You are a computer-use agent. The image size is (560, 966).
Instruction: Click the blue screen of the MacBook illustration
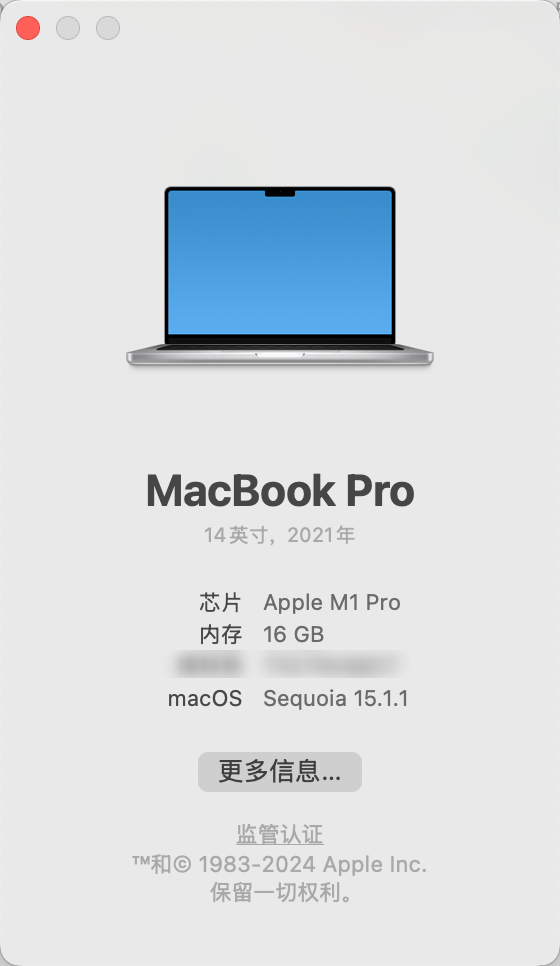(280, 263)
